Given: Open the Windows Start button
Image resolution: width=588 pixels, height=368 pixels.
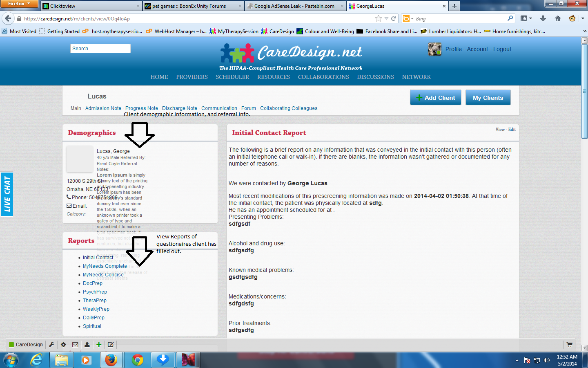Looking at the screenshot, I should point(11,360).
